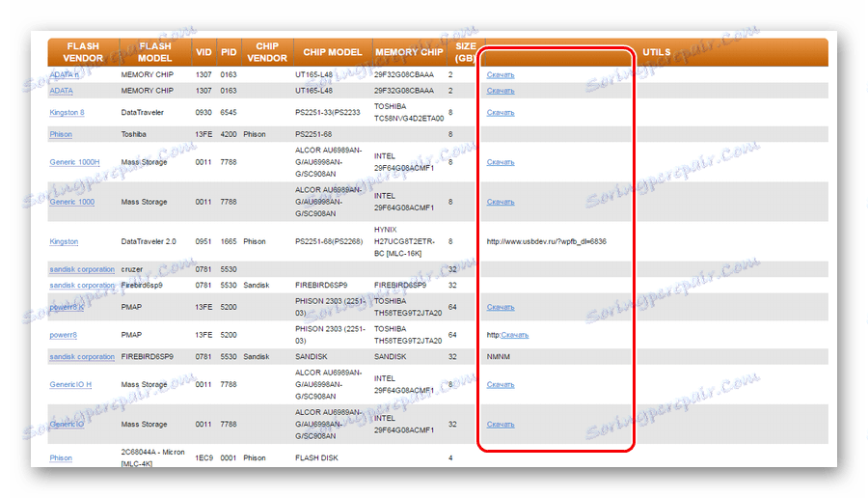Select PID 1665 cell
The height and width of the screenshot is (498, 868).
pyautogui.click(x=228, y=242)
